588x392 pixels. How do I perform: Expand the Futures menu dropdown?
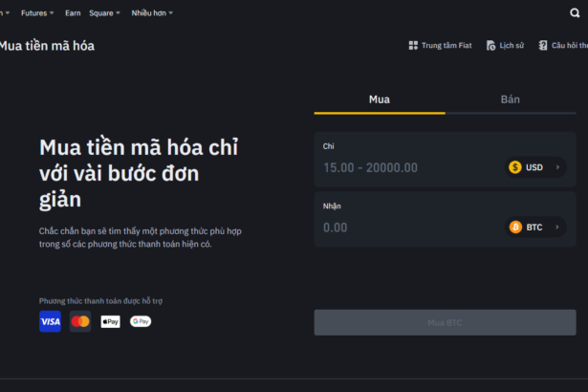(x=37, y=13)
